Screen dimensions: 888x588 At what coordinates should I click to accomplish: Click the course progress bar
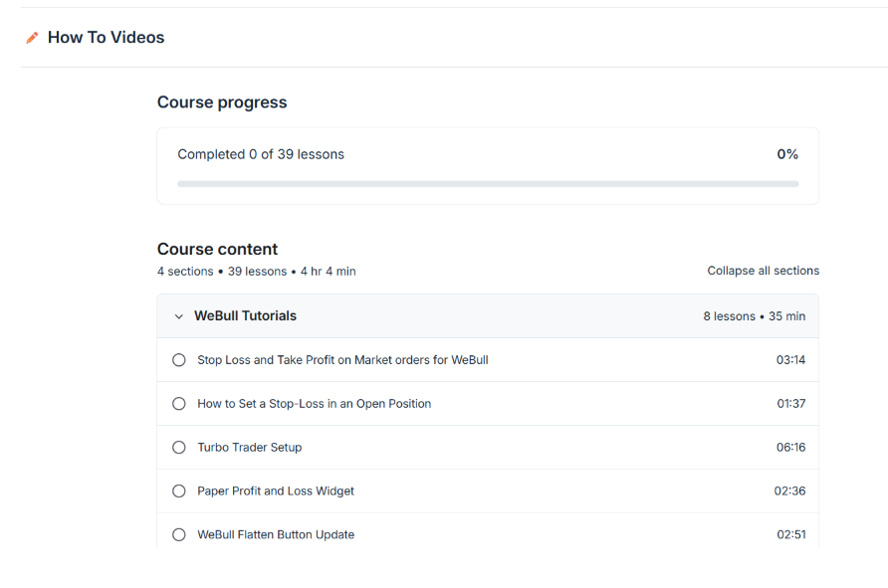point(487,184)
